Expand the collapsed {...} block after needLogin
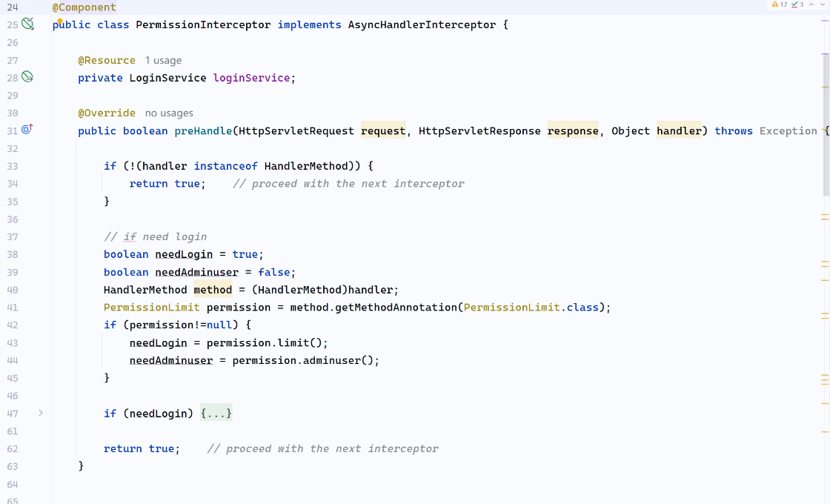Viewport: 830px width, 504px height. click(216, 414)
